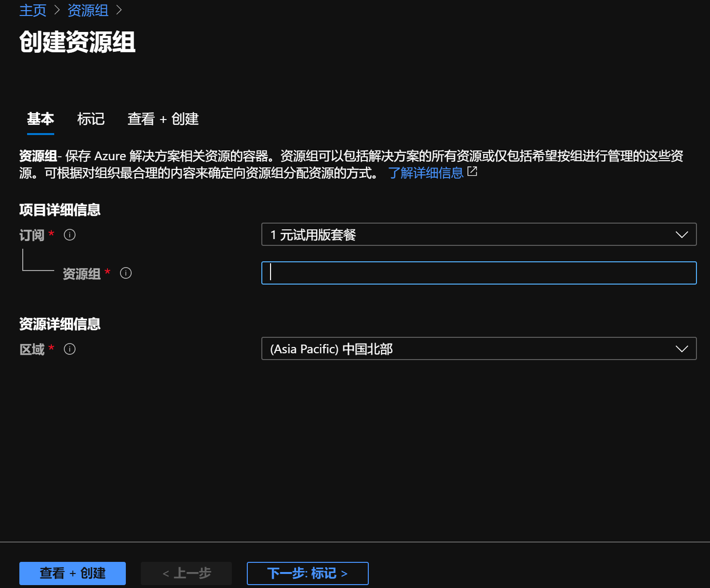710x588 pixels.
Task: Open the 订阅 subscription dropdown
Action: point(479,234)
